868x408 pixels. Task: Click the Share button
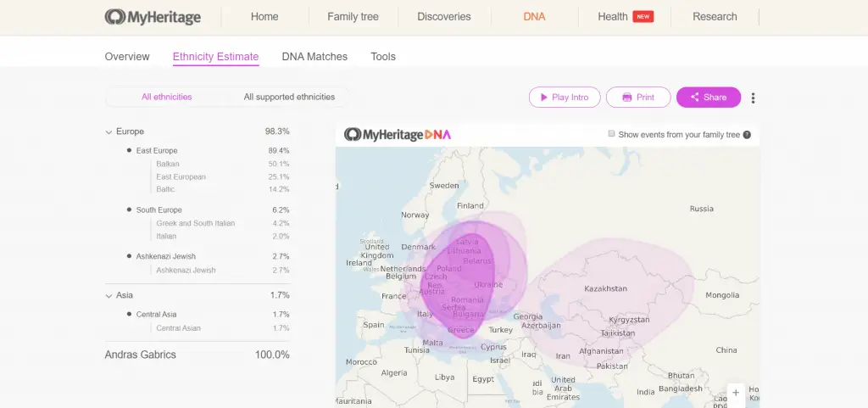709,98
